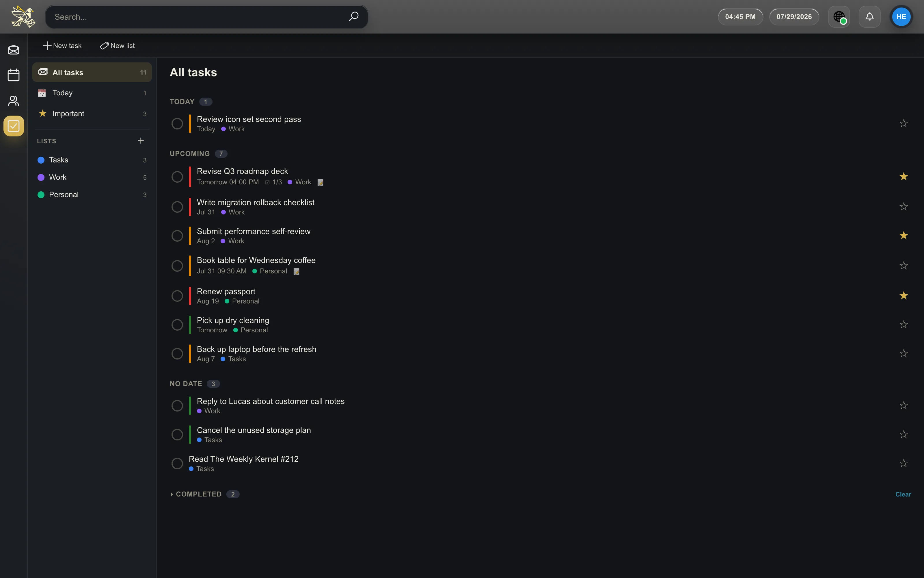Click the 07/29/2026 date pill
The width and height of the screenshot is (924, 578).
(x=794, y=17)
